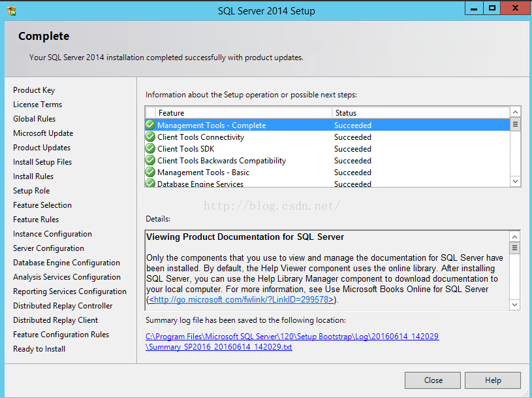Image resolution: width=532 pixels, height=398 pixels.
Task: Click scroll up arrow in Details box
Action: pos(514,237)
